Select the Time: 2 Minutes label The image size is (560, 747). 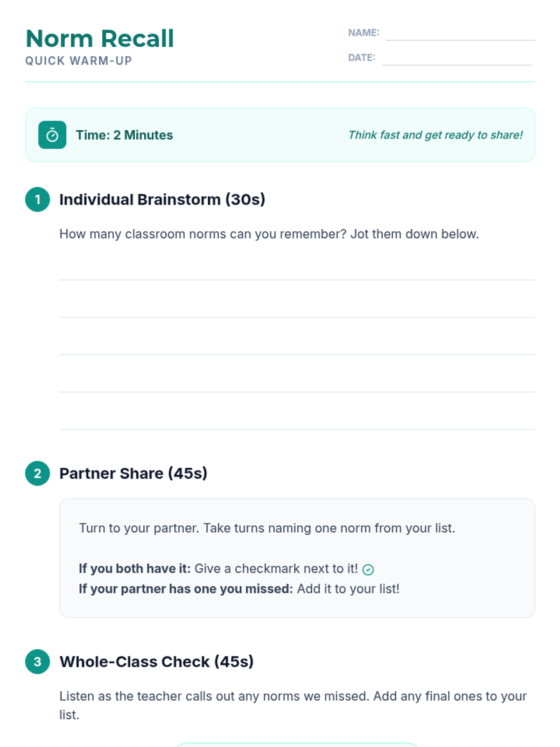click(125, 135)
